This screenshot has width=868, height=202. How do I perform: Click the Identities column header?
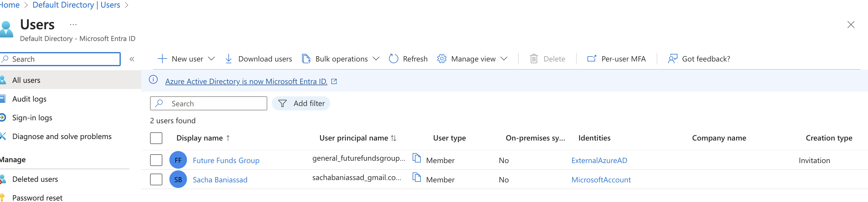point(594,138)
